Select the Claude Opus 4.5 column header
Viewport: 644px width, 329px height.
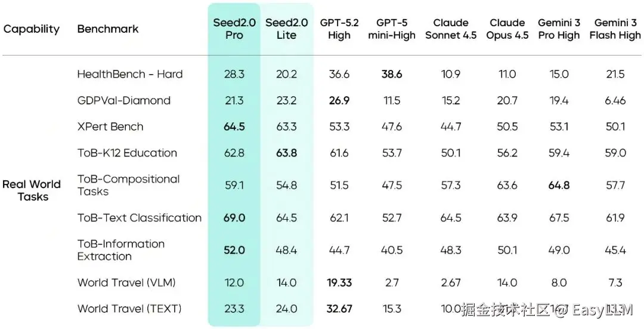click(507, 29)
